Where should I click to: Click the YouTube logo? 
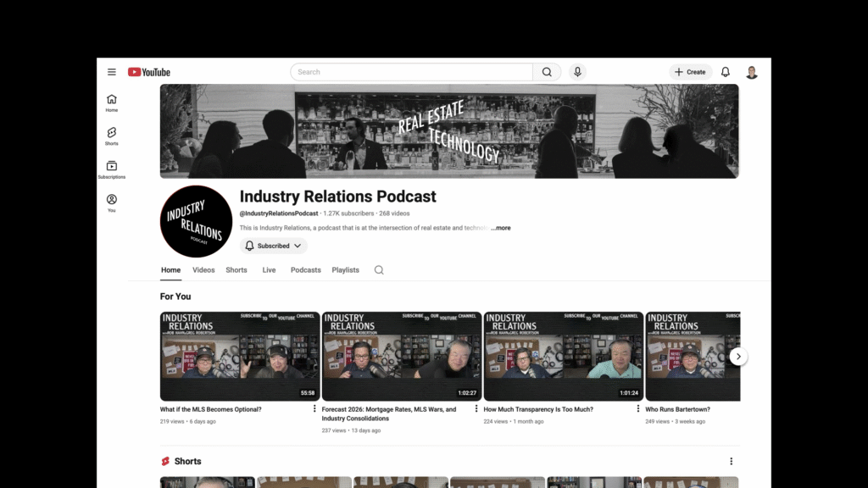coord(149,72)
